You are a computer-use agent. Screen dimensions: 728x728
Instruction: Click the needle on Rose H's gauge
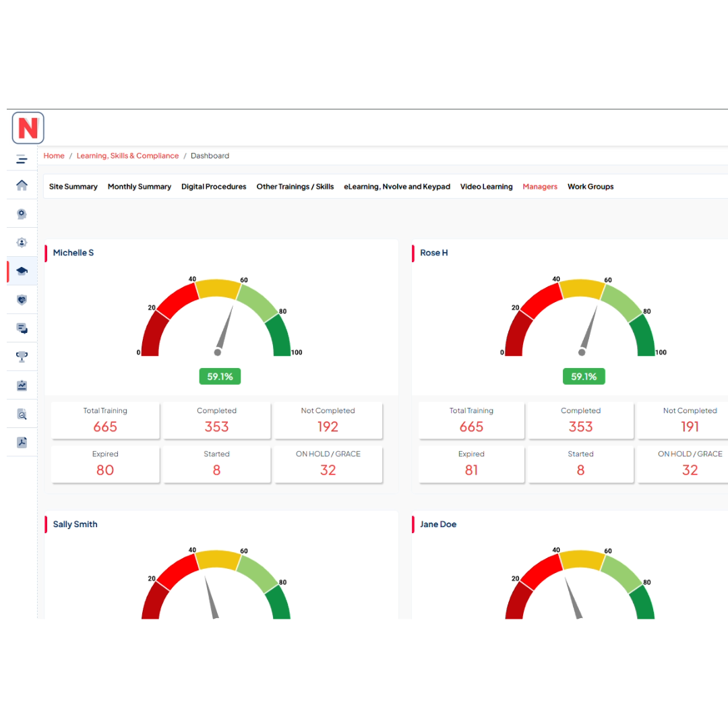(x=589, y=330)
